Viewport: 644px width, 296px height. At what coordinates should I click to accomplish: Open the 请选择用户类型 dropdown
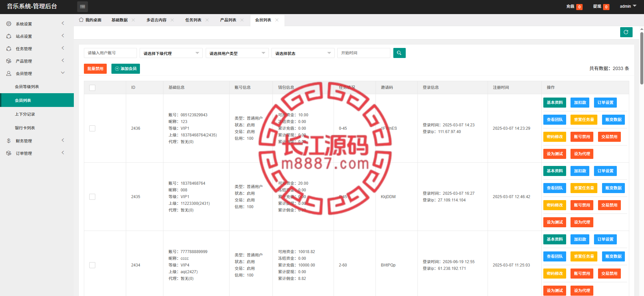(237, 53)
